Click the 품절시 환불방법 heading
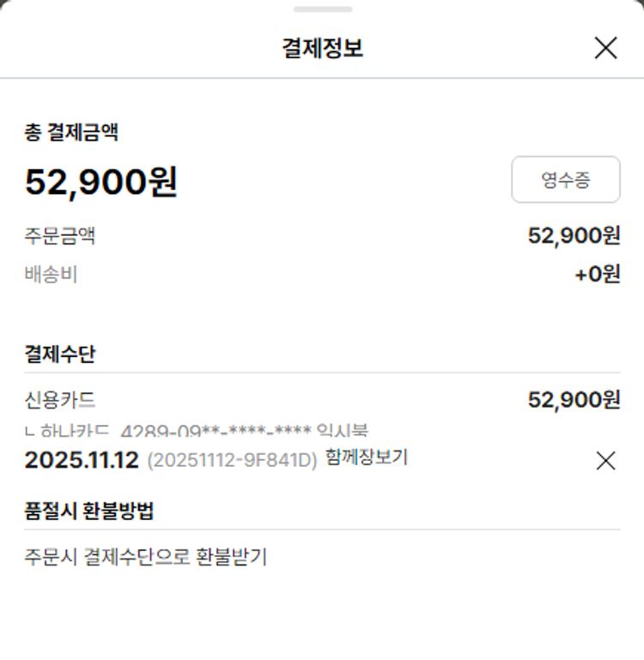Viewport: 644px width, 660px height. [x=89, y=510]
